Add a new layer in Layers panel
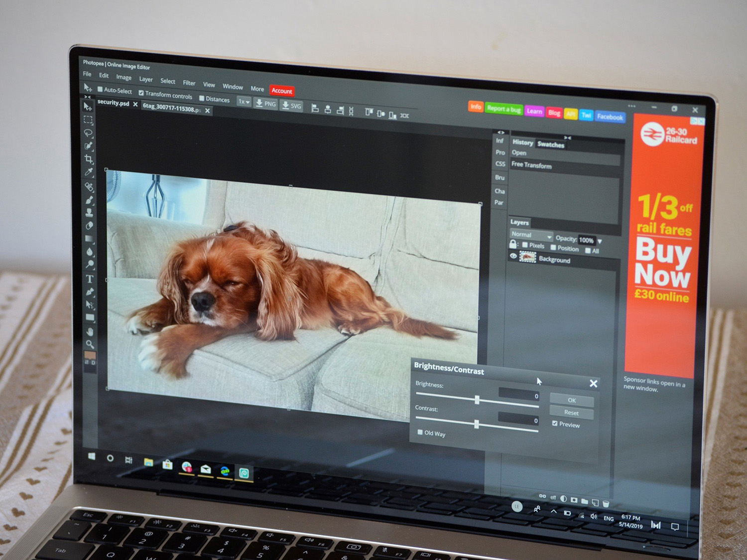The width and height of the screenshot is (747, 560). 596,503
